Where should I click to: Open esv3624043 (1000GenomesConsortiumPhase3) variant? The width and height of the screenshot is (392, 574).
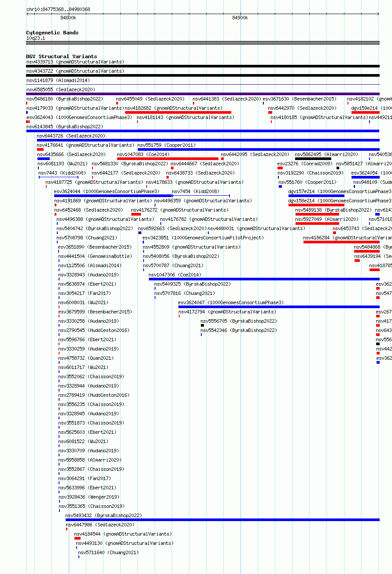coord(79,117)
